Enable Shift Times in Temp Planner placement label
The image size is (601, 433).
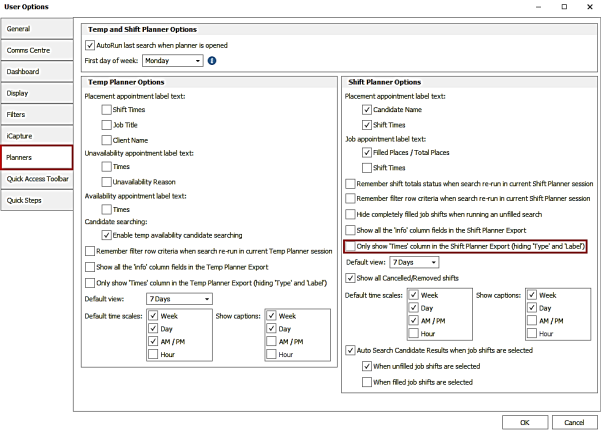coord(107,110)
